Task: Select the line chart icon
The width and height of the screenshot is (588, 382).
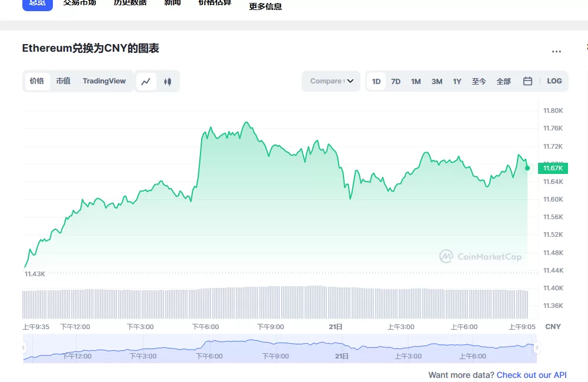Action: (x=146, y=81)
